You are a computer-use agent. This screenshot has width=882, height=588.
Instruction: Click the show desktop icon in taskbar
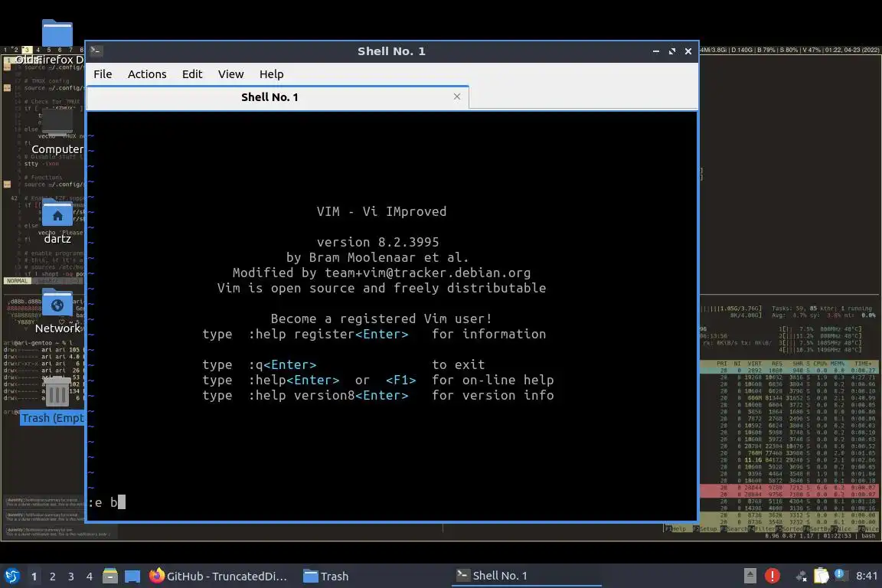(x=132, y=577)
